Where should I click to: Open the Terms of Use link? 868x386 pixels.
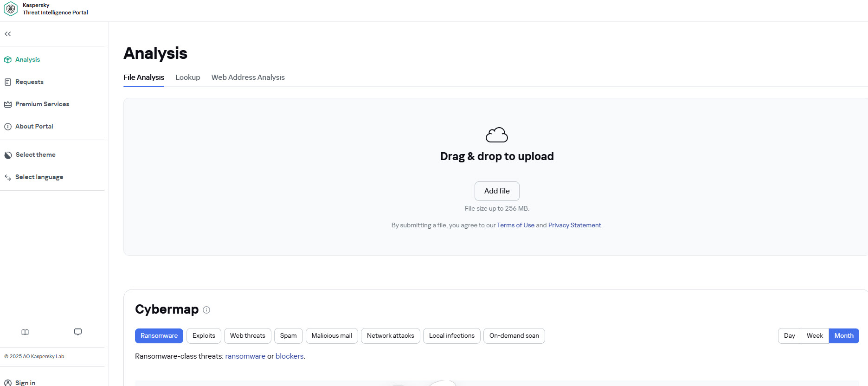[x=515, y=225]
